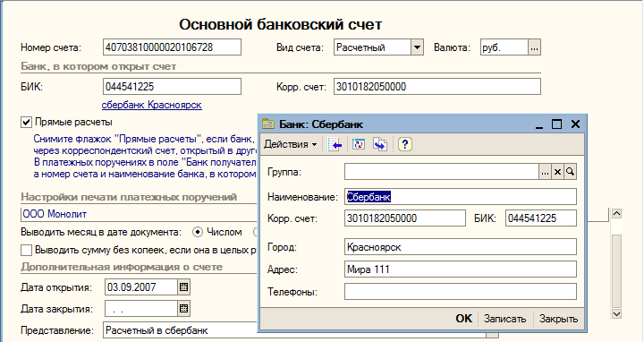644x342 pixels.
Task: Check 'Выводить сумму без копеек' checkbox
Action: coord(26,250)
